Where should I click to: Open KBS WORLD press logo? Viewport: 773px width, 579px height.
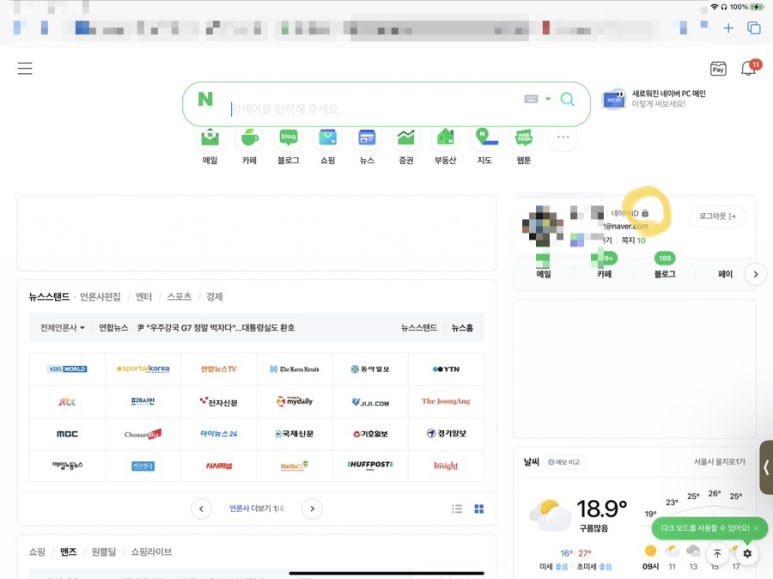68,369
